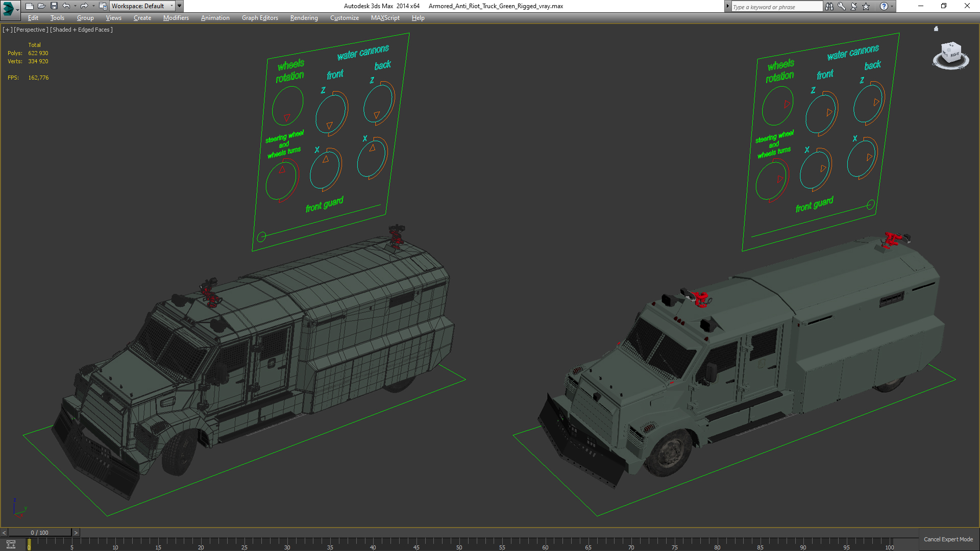This screenshot has width=980, height=551.
Task: Open the Subscription Center key icon
Action: click(x=842, y=6)
